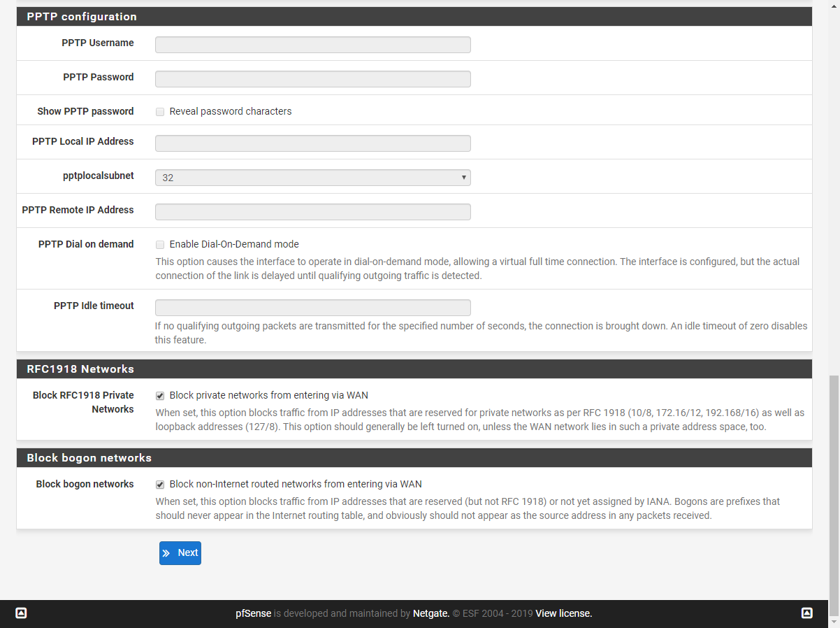Screen dimensions: 840x628
Task: Open the pptplocalsubnet dropdown
Action: click(312, 178)
